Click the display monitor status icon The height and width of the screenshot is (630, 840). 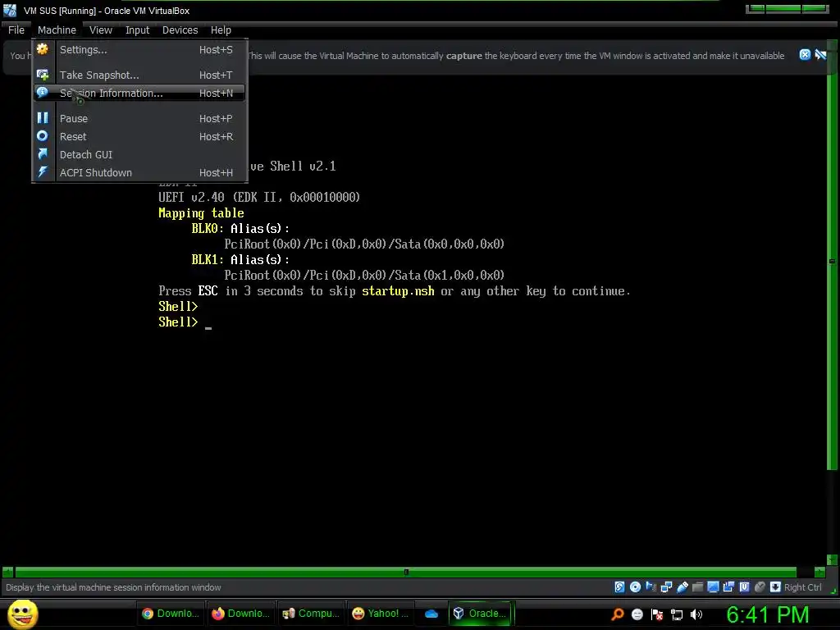point(713,587)
